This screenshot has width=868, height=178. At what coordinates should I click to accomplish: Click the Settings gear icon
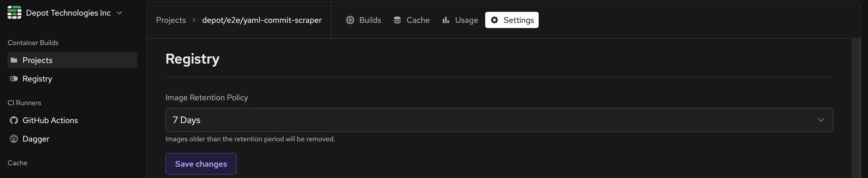pyautogui.click(x=494, y=20)
